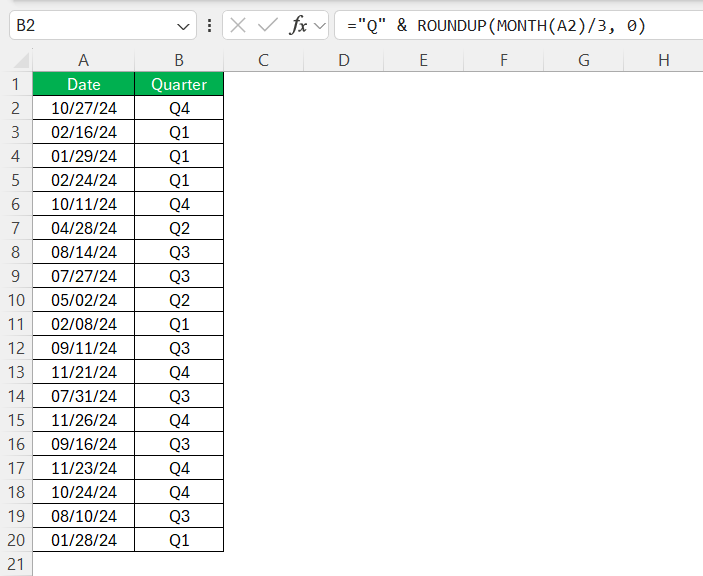Select cell with date 05/02/24
Viewport: 703px width, 576px height.
point(83,300)
